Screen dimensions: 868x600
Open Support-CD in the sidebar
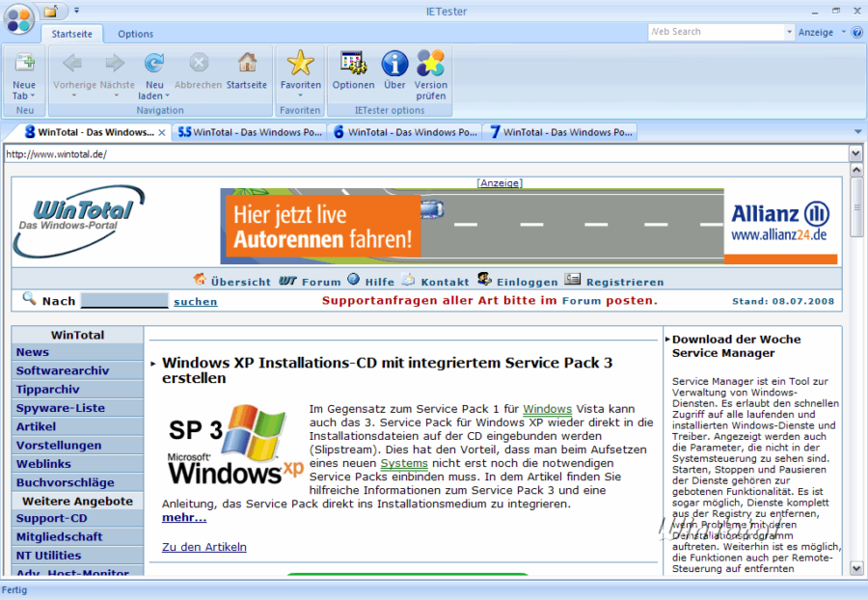click(77, 518)
